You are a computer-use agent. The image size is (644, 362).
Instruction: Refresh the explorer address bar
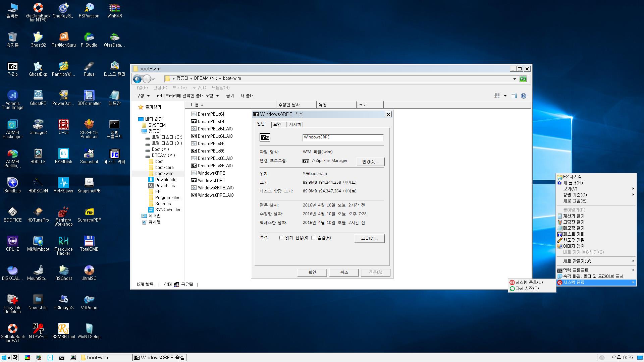tap(523, 79)
